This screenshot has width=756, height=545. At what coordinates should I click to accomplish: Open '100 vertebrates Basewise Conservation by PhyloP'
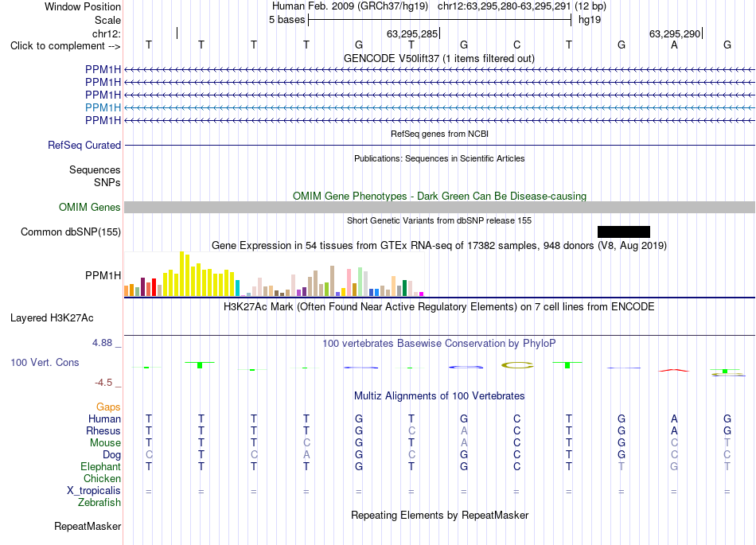click(439, 344)
